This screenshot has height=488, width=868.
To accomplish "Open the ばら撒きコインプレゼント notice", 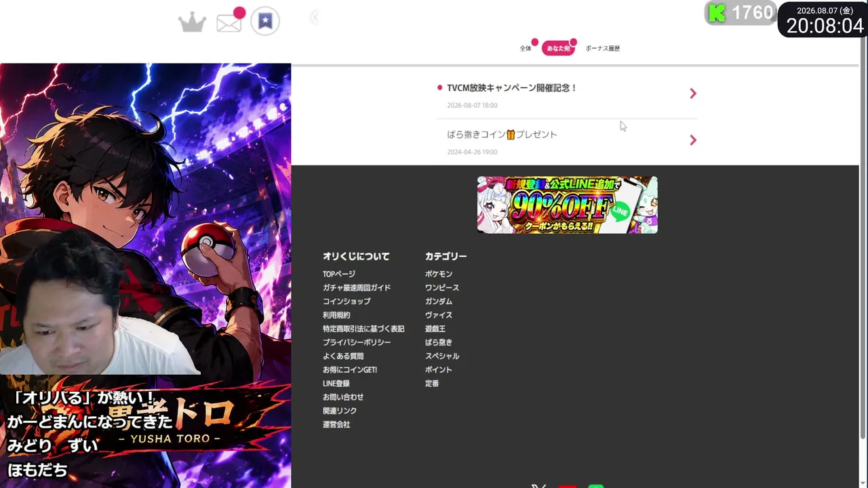I will (567, 142).
